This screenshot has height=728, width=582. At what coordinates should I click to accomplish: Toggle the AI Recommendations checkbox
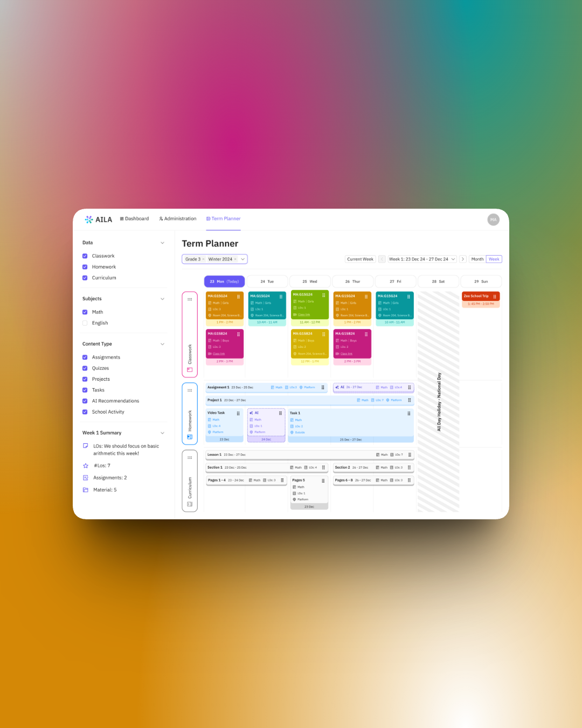[85, 401]
